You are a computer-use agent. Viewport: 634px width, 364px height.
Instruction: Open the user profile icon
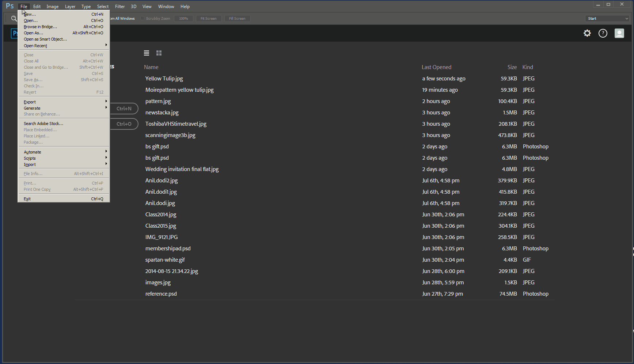tap(619, 33)
